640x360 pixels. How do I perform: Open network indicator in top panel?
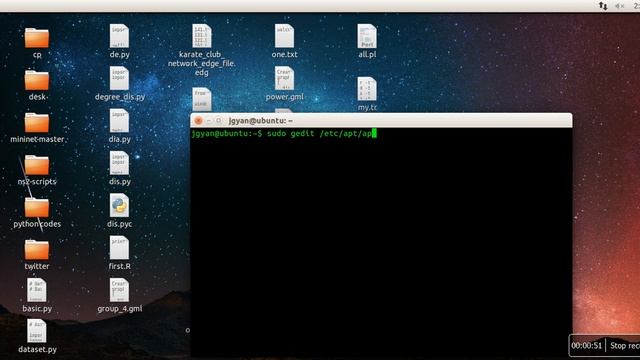603,6
